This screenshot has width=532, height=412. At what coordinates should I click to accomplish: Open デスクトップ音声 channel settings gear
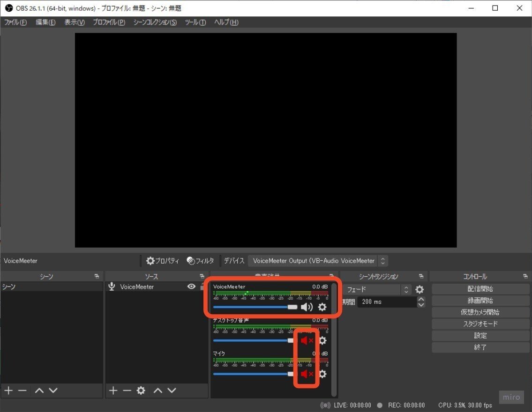tap(322, 340)
